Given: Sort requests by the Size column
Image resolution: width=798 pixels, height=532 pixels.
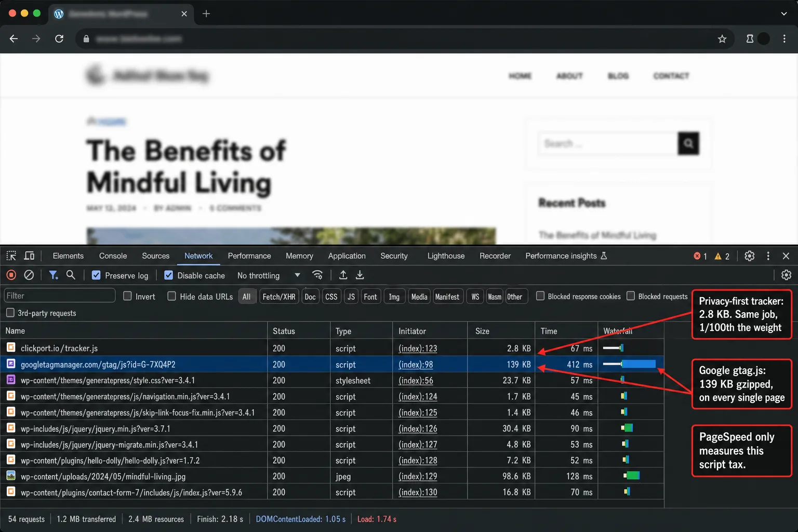Looking at the screenshot, I should [501, 331].
